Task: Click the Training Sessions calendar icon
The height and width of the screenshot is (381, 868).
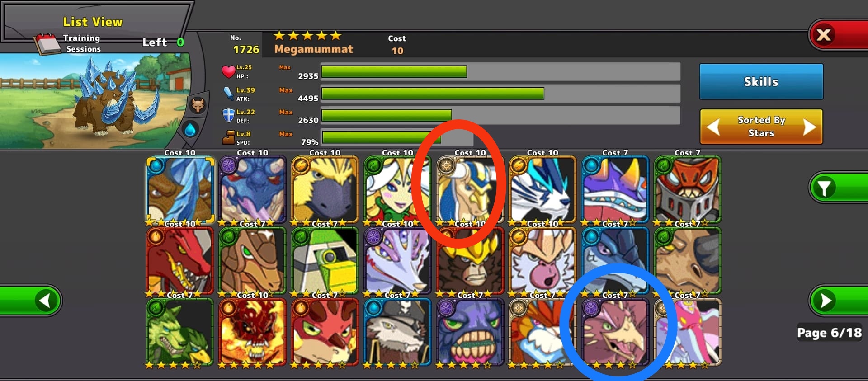Action: tap(48, 44)
